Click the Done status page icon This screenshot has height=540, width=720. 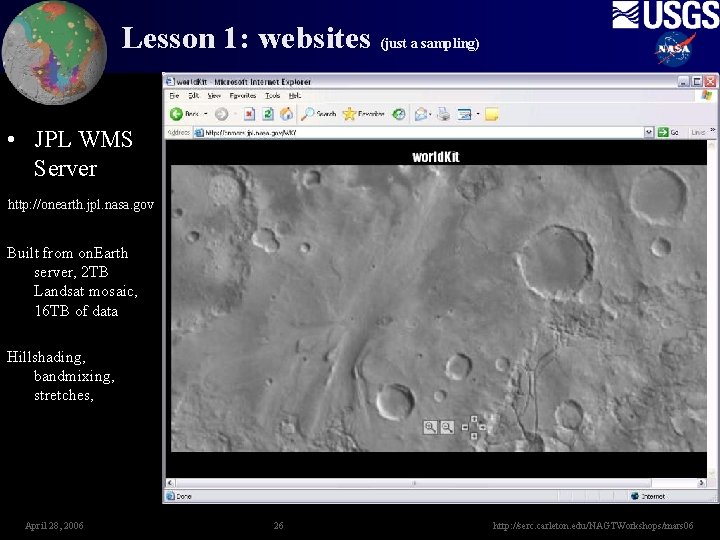170,496
